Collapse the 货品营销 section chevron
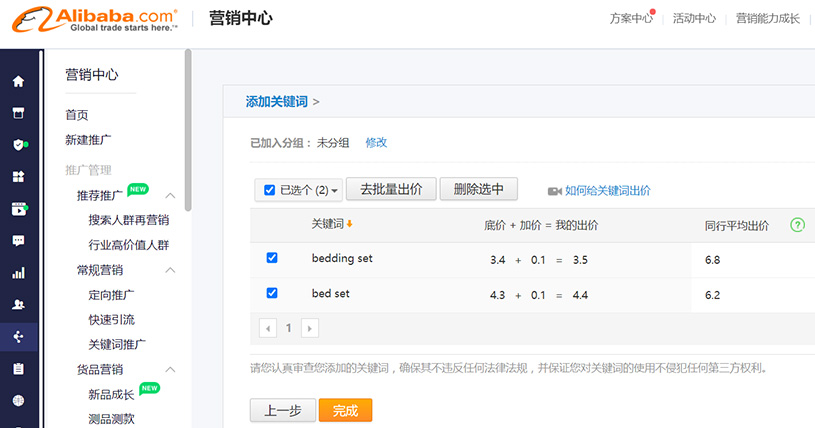 (170, 370)
